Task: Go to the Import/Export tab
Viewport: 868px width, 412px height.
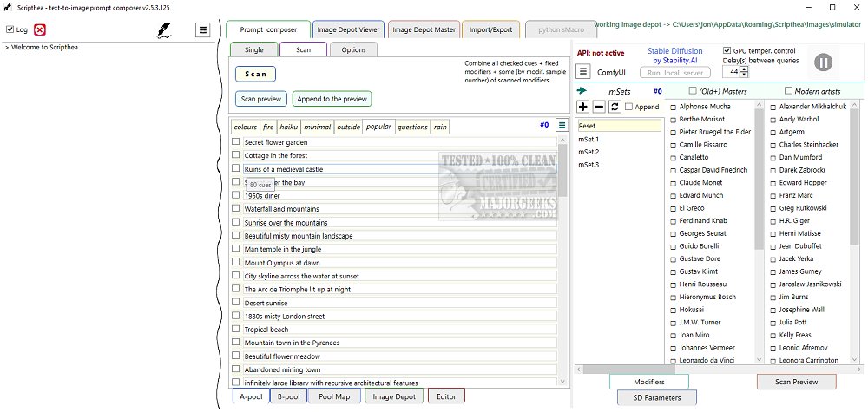Action: [x=490, y=29]
